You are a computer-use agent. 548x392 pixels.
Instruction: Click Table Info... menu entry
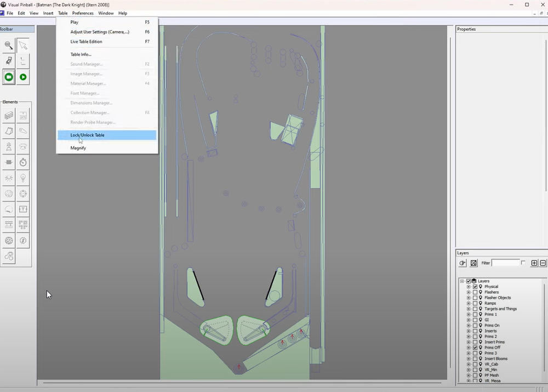pos(81,54)
